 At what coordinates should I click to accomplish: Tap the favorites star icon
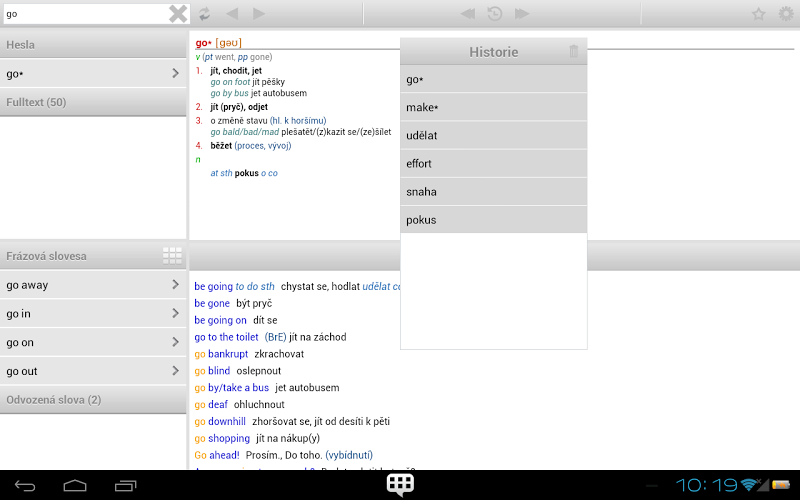tap(759, 14)
